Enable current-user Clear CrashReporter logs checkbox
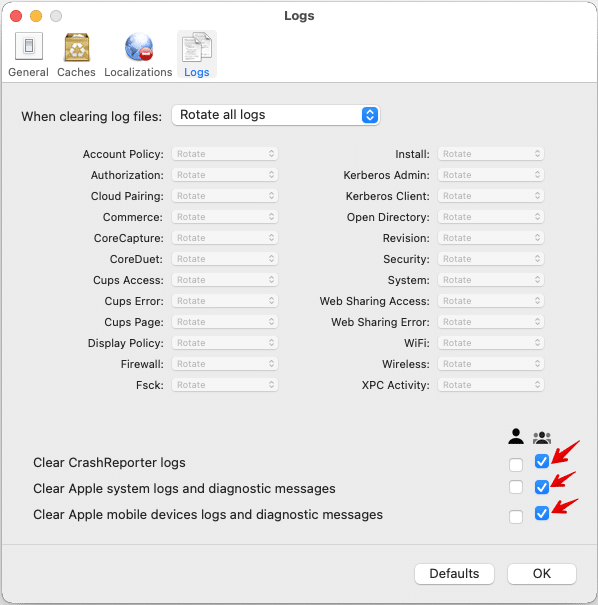The image size is (598, 605). pos(516,465)
